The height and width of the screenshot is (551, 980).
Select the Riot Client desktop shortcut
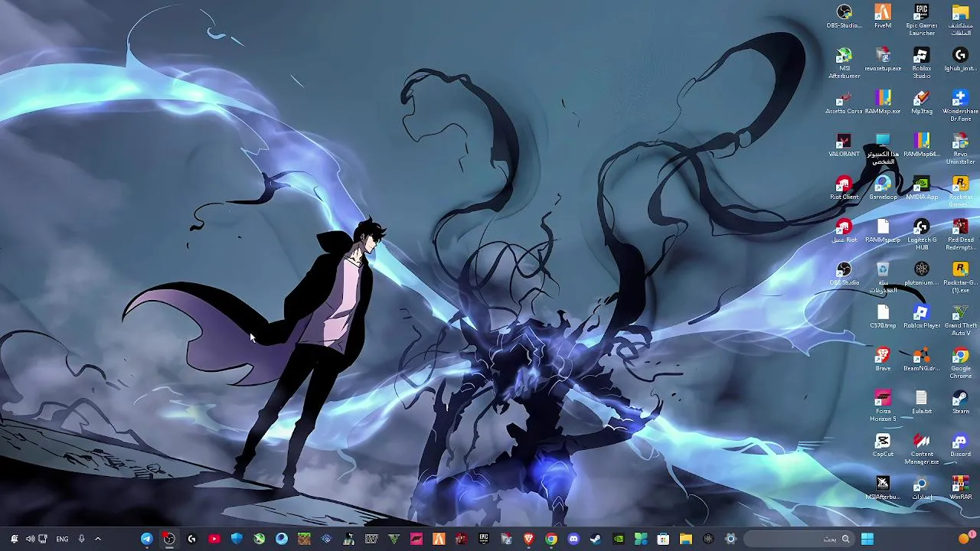click(844, 188)
